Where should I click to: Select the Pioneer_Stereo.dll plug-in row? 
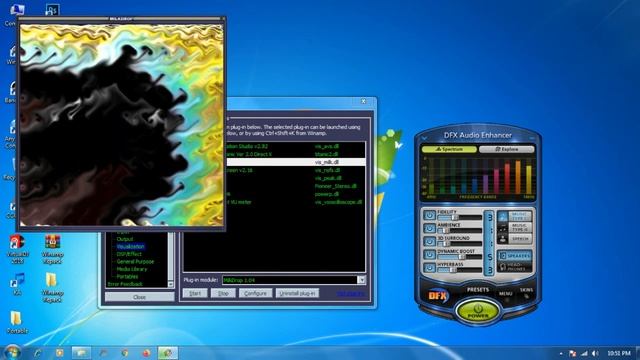click(296, 186)
